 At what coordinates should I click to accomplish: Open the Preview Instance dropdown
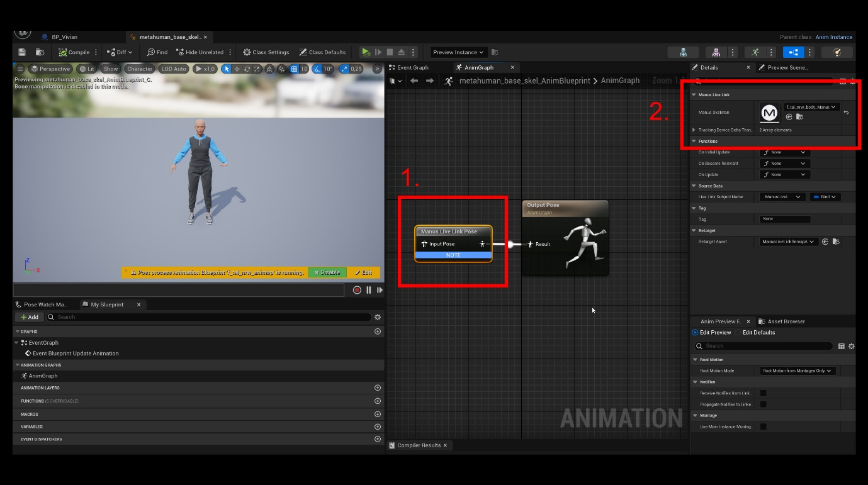pyautogui.click(x=458, y=52)
